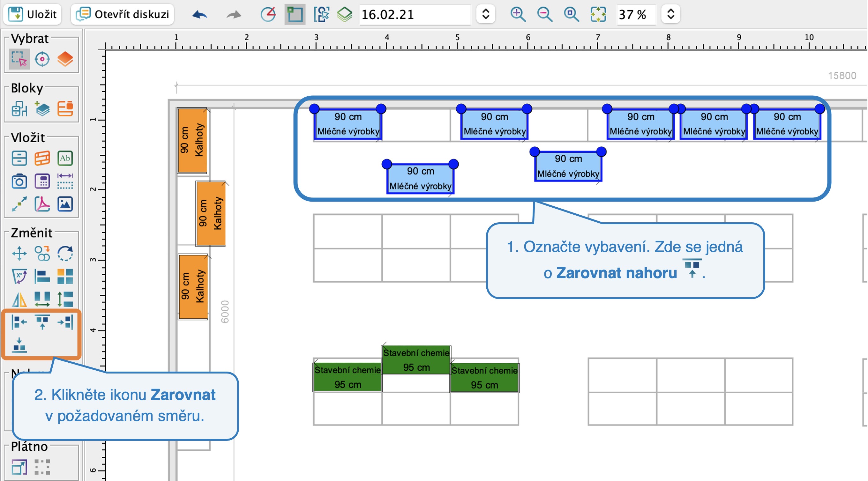Select the target selection tool in Vybrat
The height and width of the screenshot is (481, 868).
(42, 59)
